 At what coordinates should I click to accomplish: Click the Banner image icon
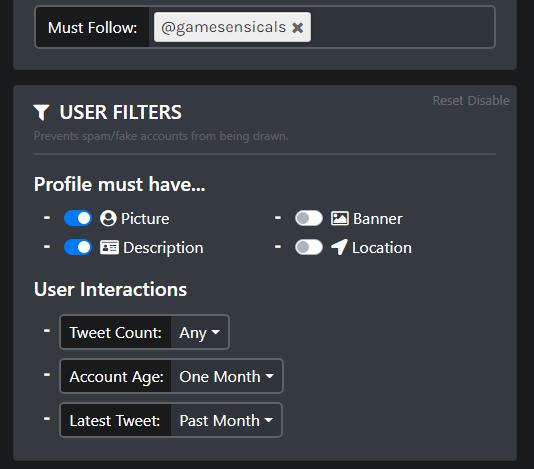click(x=340, y=218)
